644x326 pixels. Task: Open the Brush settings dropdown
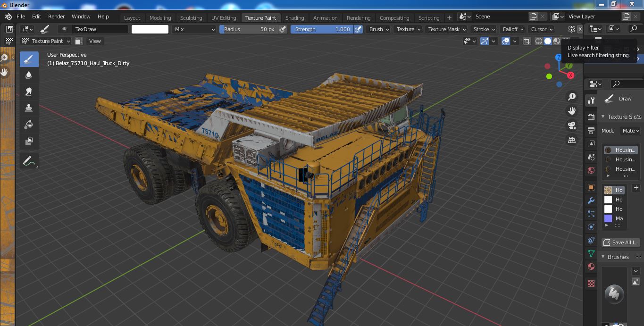[x=379, y=29]
